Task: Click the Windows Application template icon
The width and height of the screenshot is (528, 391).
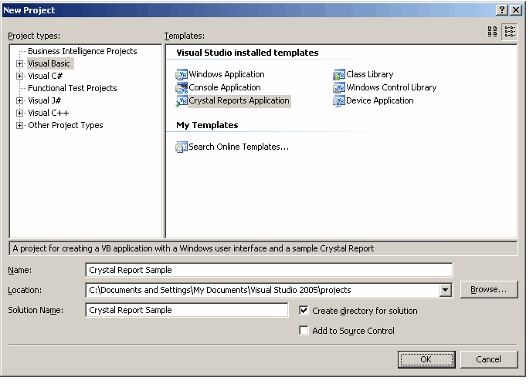Action: [182, 74]
